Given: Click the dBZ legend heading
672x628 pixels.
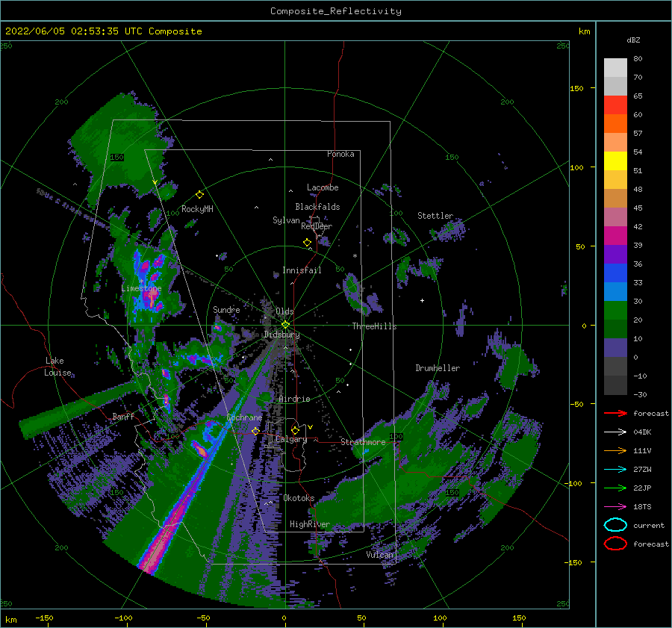Looking at the screenshot, I should pos(633,40).
